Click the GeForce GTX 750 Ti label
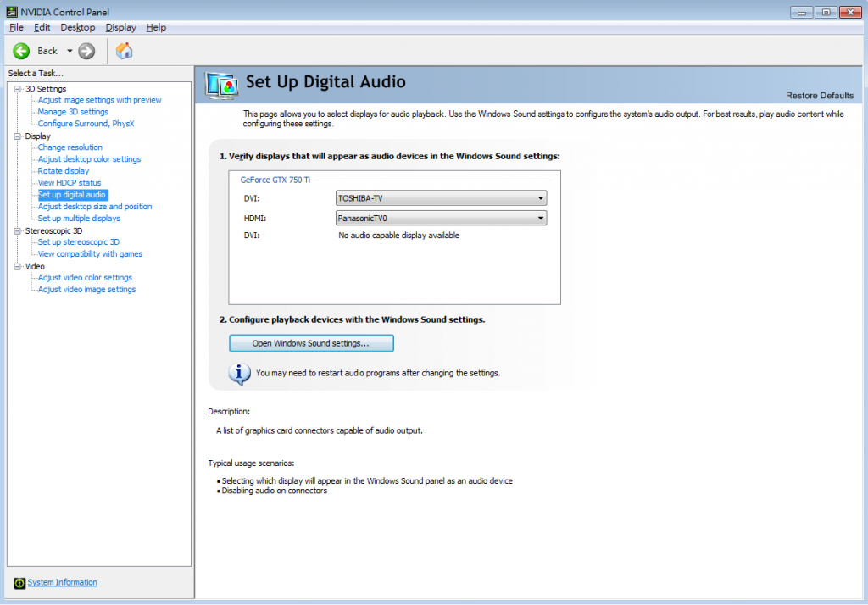Viewport: 868px width, 605px height. (275, 180)
